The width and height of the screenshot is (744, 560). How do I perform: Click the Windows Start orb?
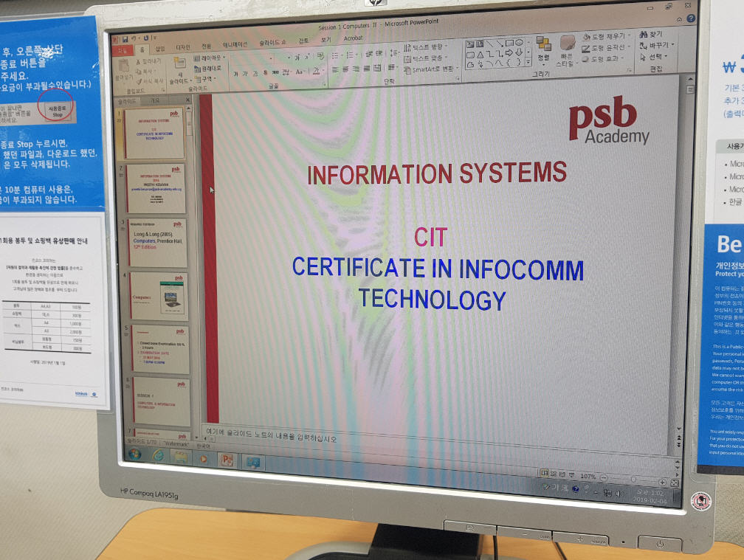click(135, 454)
